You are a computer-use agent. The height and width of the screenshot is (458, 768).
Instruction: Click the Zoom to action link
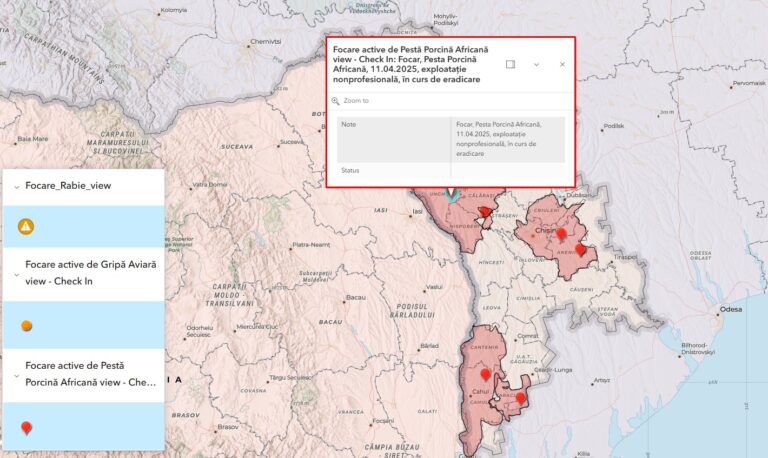click(x=355, y=101)
